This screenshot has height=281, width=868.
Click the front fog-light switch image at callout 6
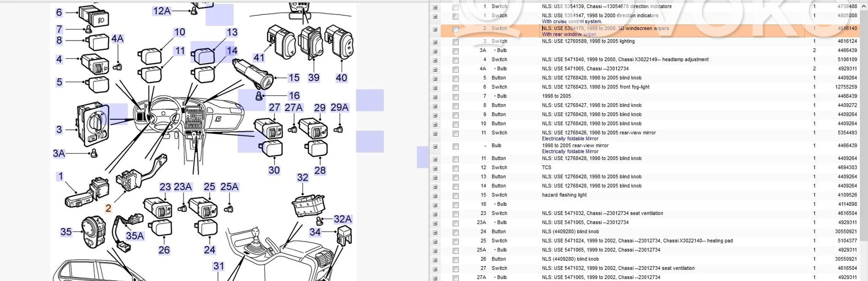94,16
